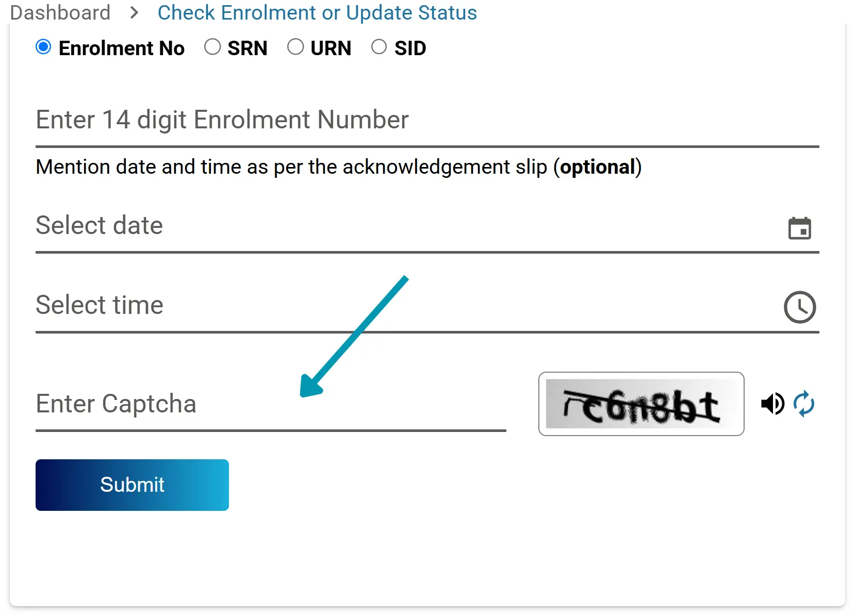Open the clock time picker icon

tap(799, 307)
